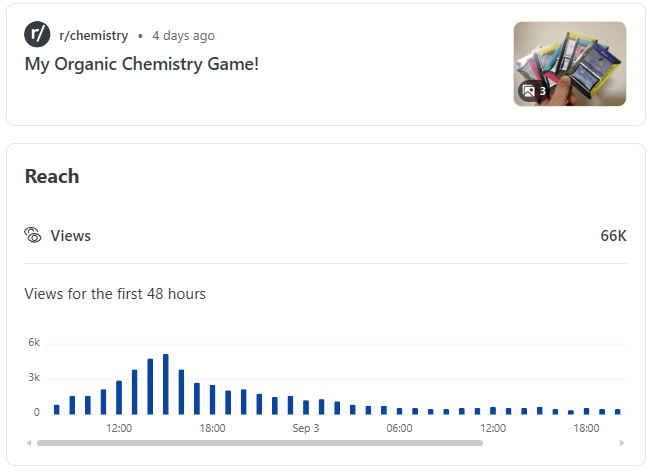Click the 66K total views value
The height and width of the screenshot is (474, 664).
[613, 236]
